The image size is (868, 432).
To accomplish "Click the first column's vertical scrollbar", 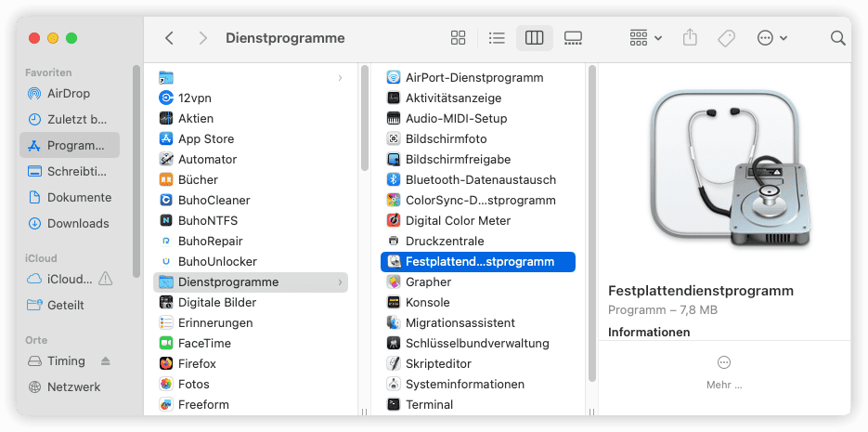I will pos(364,118).
